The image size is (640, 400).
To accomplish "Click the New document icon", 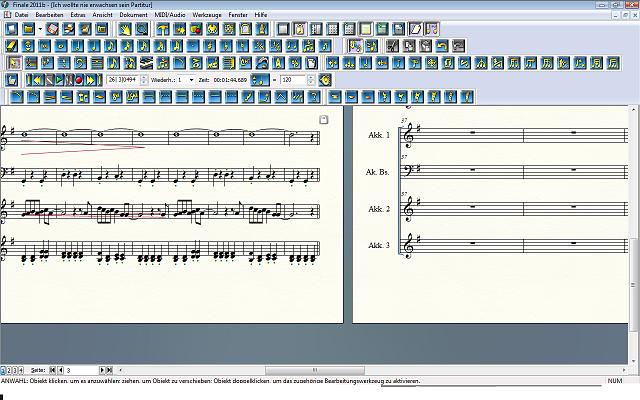I will coord(11,29).
